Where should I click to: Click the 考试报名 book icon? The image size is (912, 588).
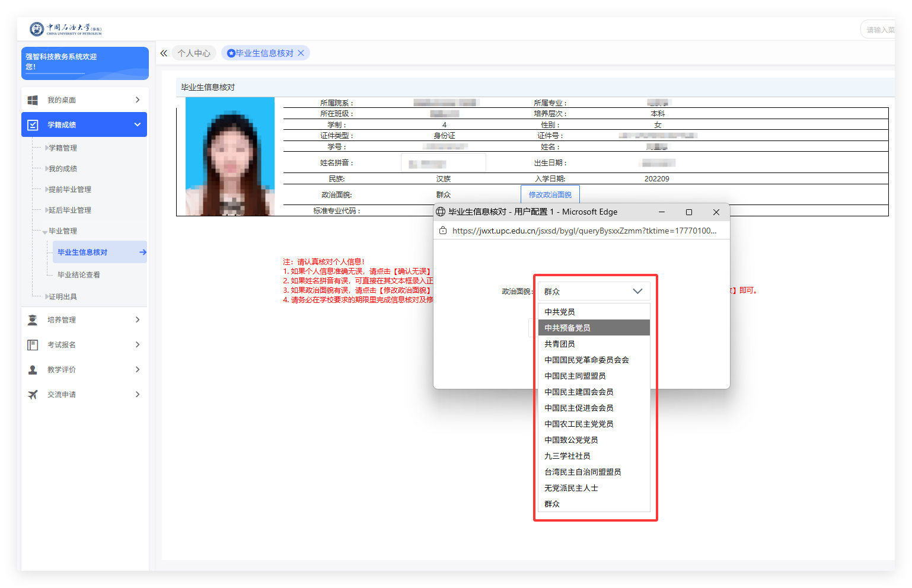coord(33,345)
